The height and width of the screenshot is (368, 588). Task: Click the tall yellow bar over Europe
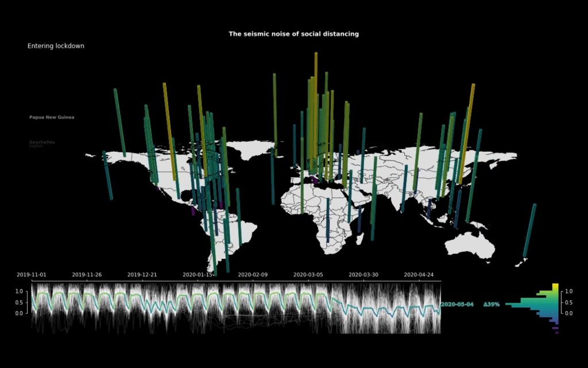[315, 103]
